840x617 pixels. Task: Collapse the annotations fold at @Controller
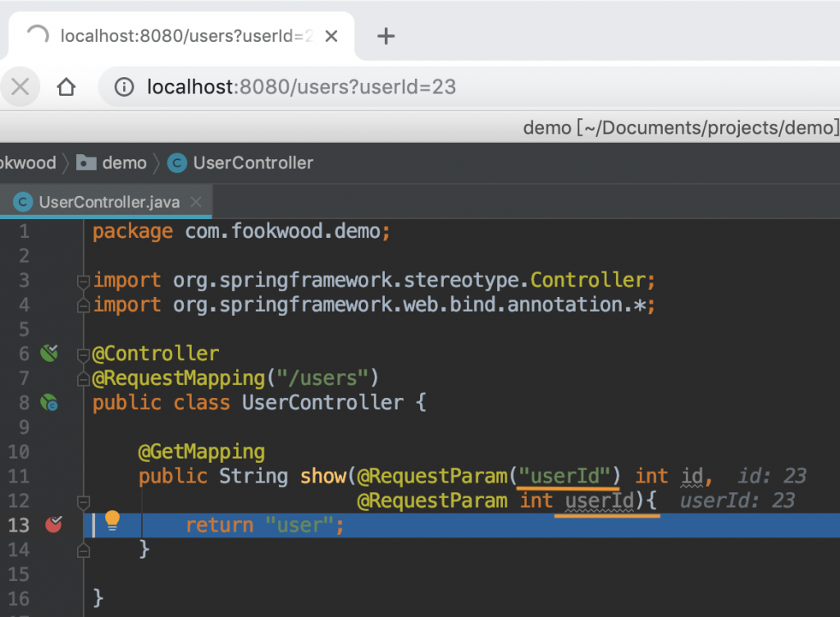[x=83, y=354]
